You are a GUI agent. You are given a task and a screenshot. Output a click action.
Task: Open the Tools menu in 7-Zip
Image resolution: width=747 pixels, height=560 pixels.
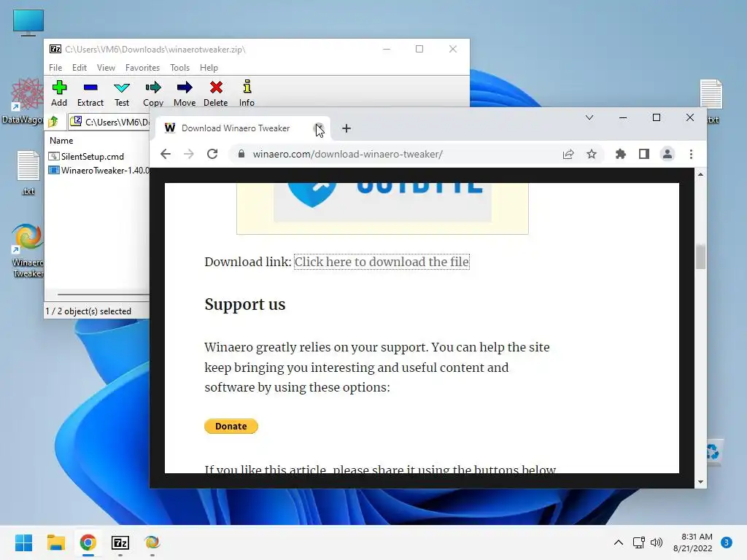(x=179, y=68)
